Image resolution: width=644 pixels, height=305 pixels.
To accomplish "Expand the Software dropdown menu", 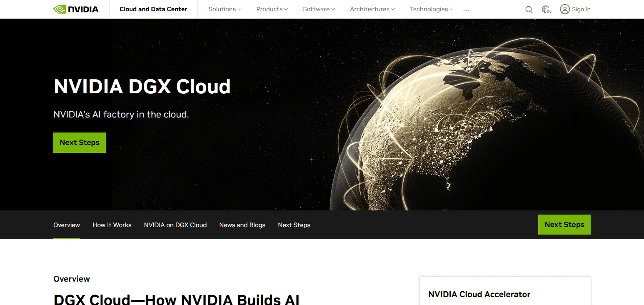I will pyautogui.click(x=319, y=9).
